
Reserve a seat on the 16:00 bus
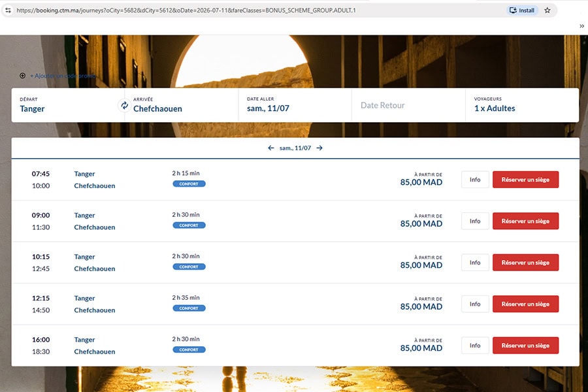point(525,346)
